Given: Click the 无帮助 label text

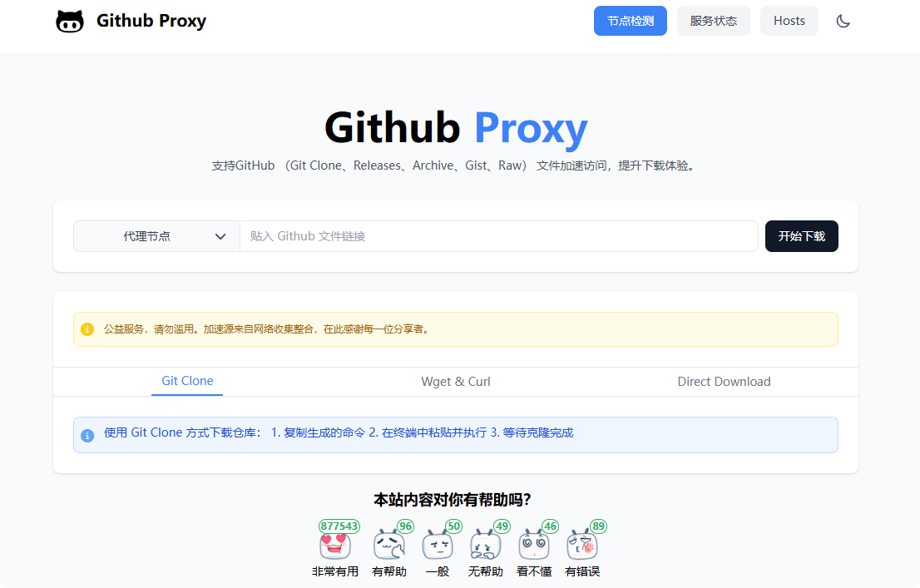Looking at the screenshot, I should click(x=486, y=571).
